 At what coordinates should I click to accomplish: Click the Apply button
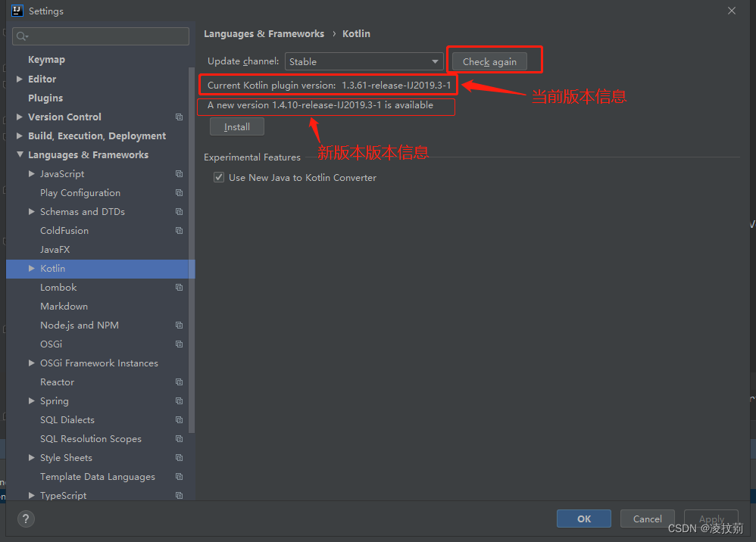coord(711,519)
